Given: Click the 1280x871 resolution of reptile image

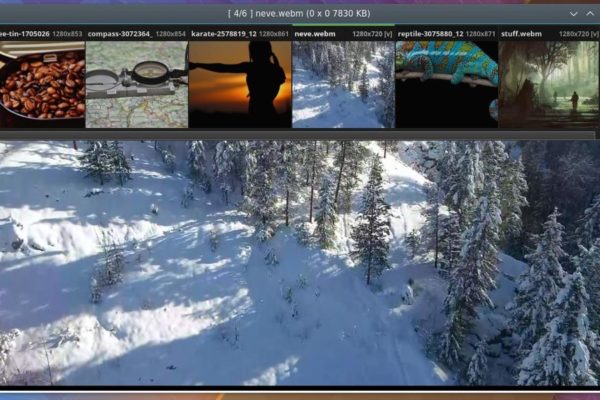Looking at the screenshot, I should point(479,34).
